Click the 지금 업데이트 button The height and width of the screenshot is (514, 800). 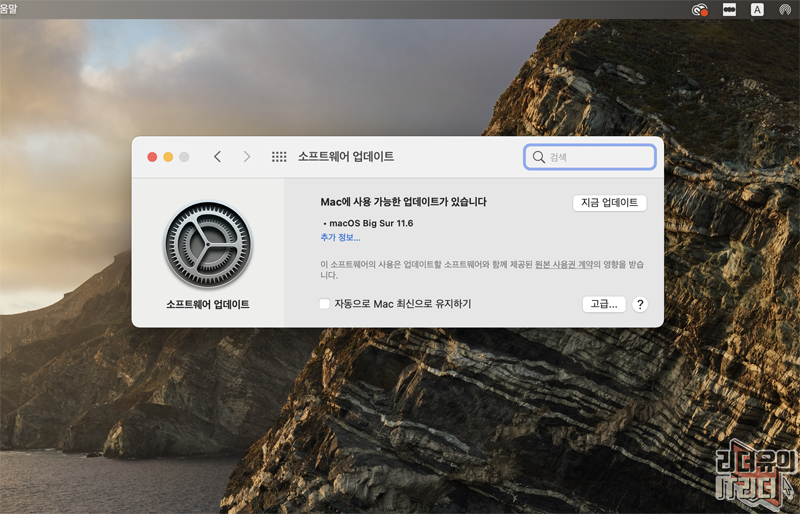[610, 203]
